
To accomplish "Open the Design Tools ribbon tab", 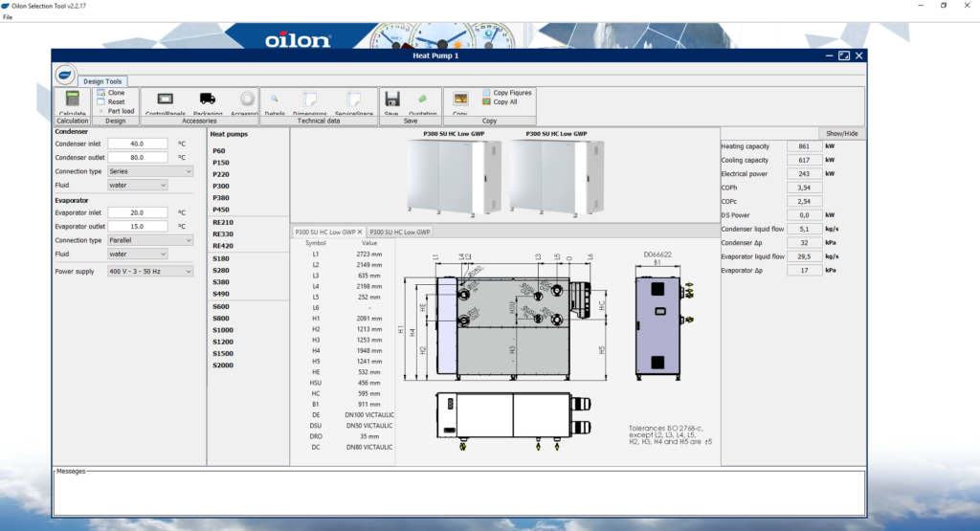I will 102,81.
